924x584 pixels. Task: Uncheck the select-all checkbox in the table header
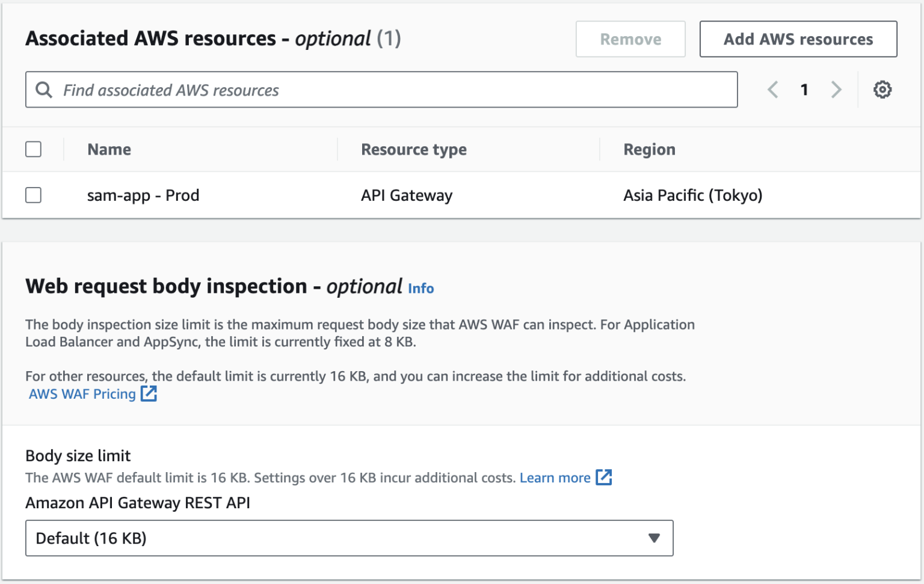(x=33, y=149)
